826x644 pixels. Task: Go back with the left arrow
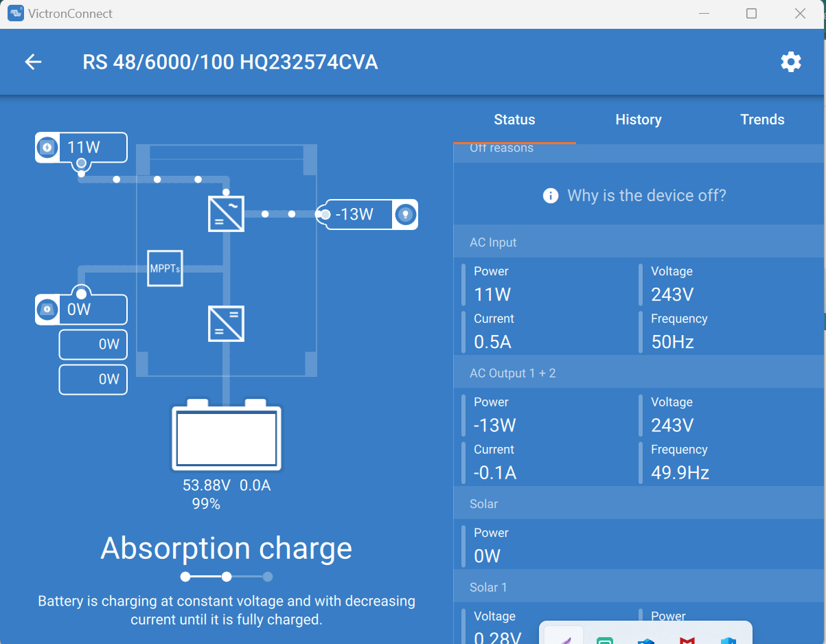pos(33,62)
